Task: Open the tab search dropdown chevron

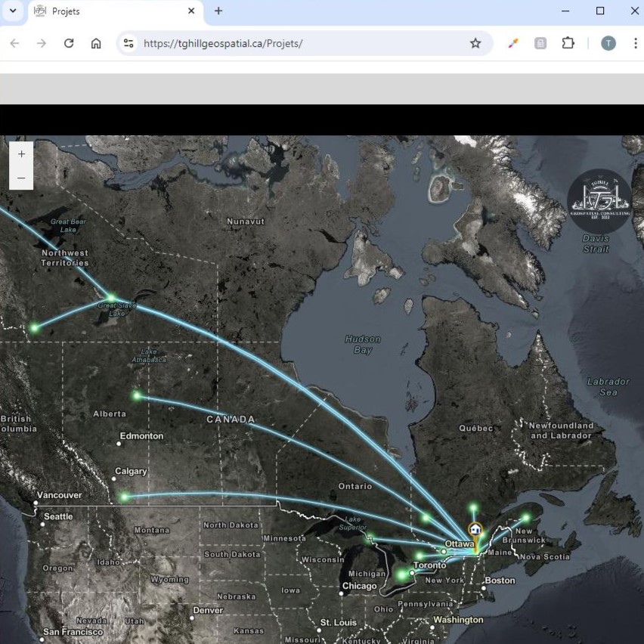Action: (x=13, y=11)
